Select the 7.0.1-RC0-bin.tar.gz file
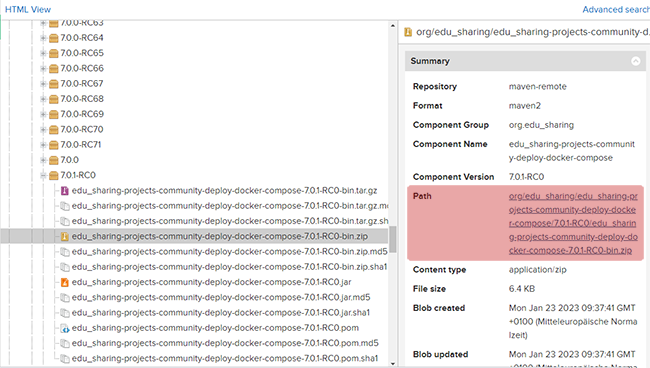This screenshot has height=368, width=650. (x=224, y=191)
